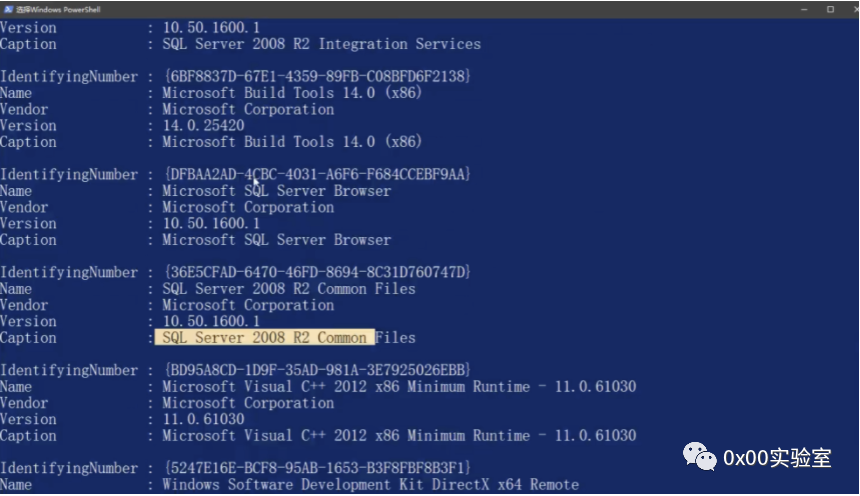Click the Name value Microsoft SQL Server Browser

276,191
